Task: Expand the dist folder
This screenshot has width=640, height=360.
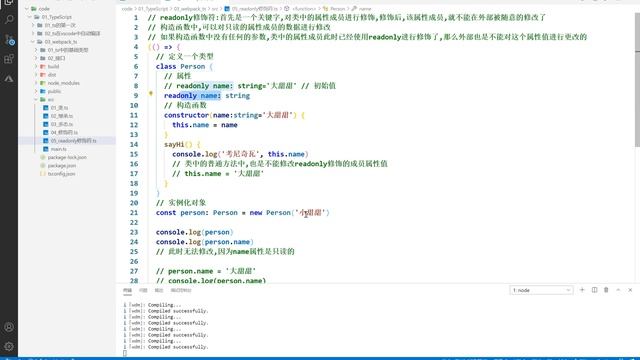Action: point(36,75)
